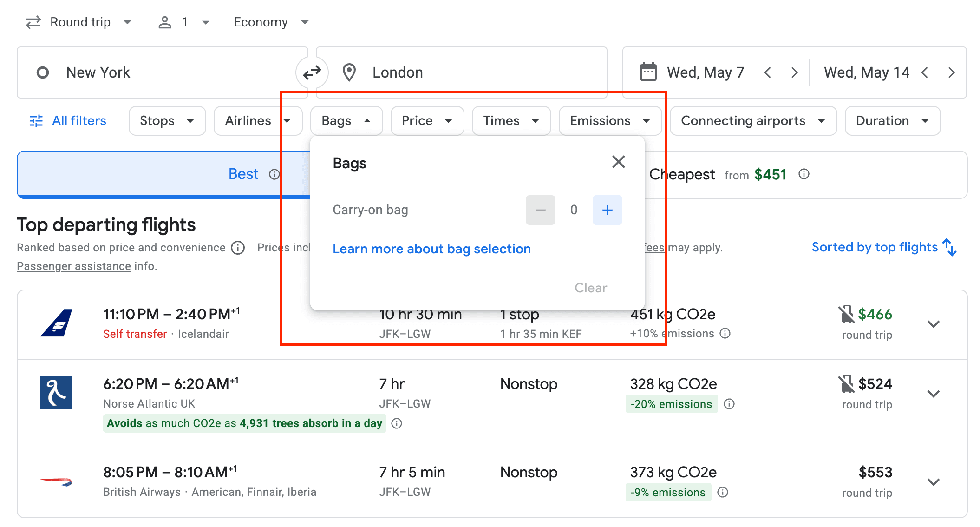Image resolution: width=980 pixels, height=527 pixels.
Task: Go to next return date
Action: [952, 72]
